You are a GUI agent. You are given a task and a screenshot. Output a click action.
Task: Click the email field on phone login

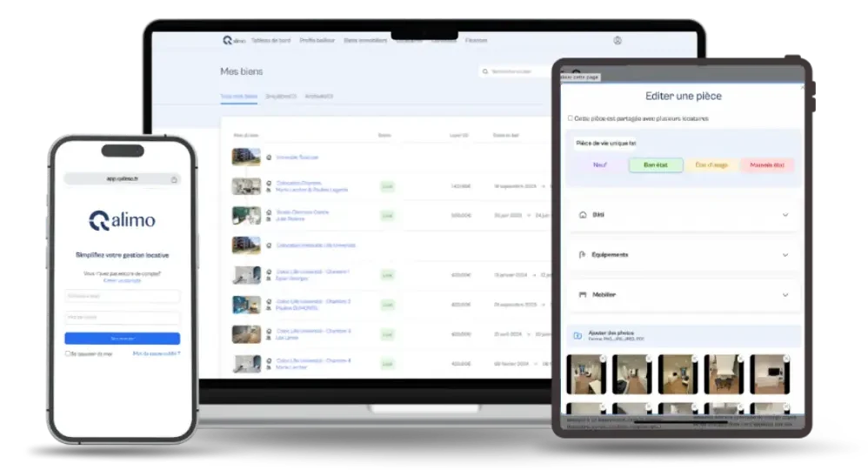(x=123, y=296)
